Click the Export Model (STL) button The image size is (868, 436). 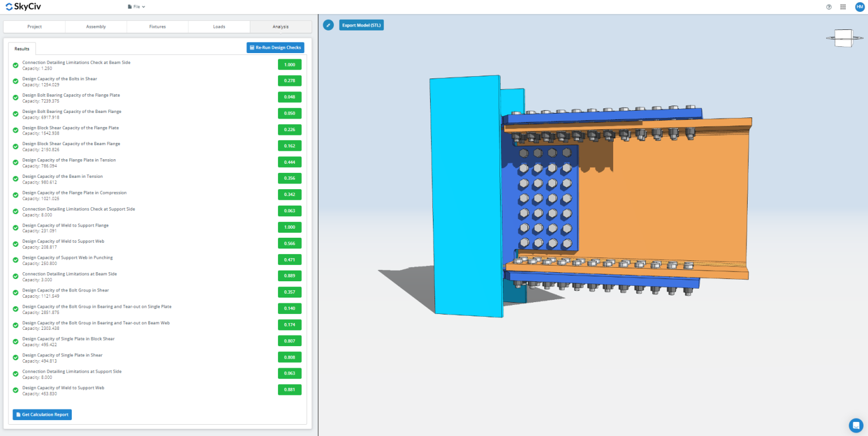pyautogui.click(x=361, y=25)
